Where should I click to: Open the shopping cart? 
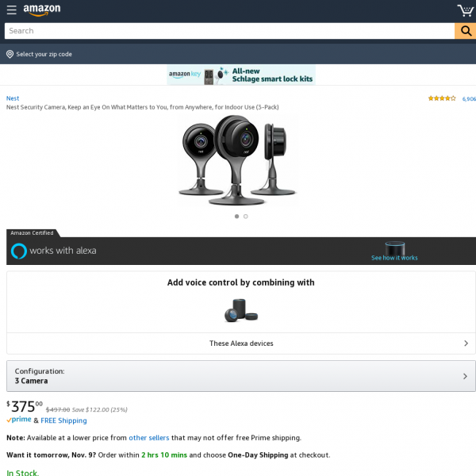coord(466,10)
